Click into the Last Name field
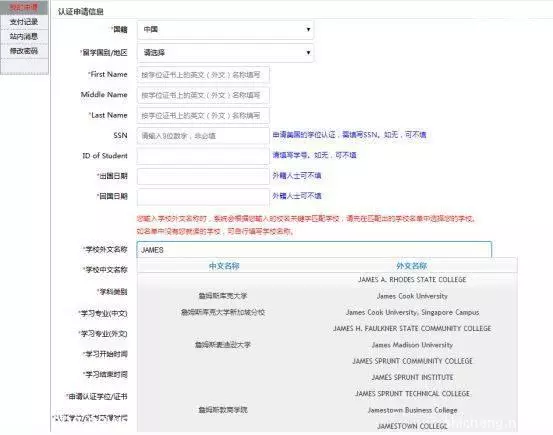 (203, 115)
